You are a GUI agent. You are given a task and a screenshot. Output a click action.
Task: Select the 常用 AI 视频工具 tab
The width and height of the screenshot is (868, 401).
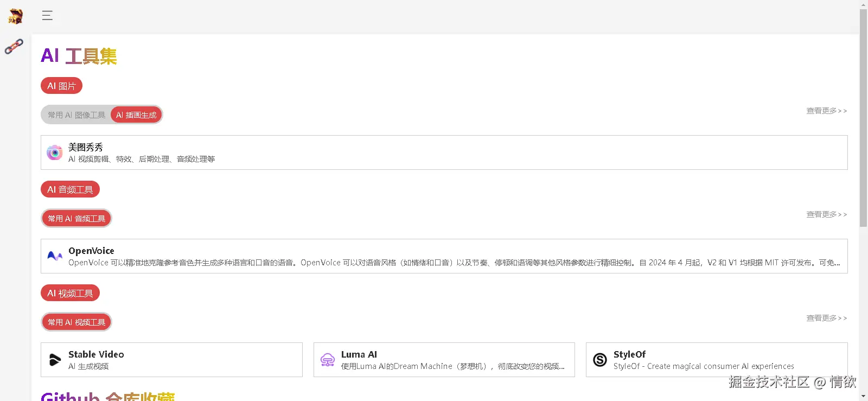click(76, 322)
